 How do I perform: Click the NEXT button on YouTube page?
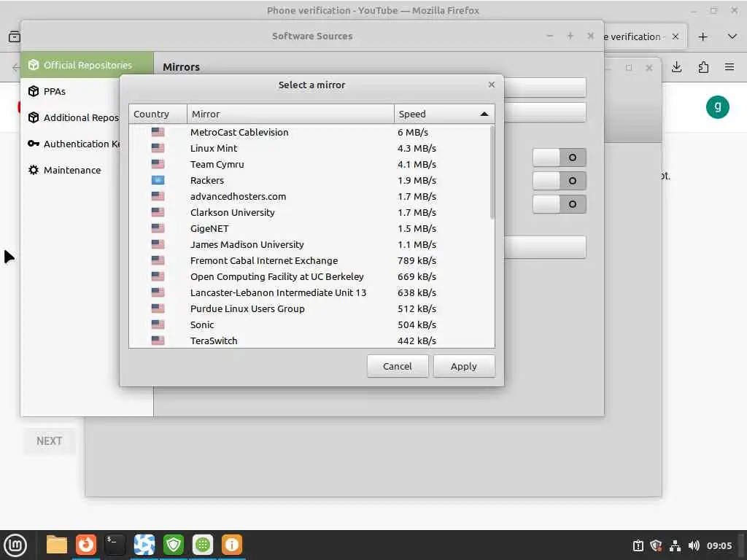click(x=49, y=441)
